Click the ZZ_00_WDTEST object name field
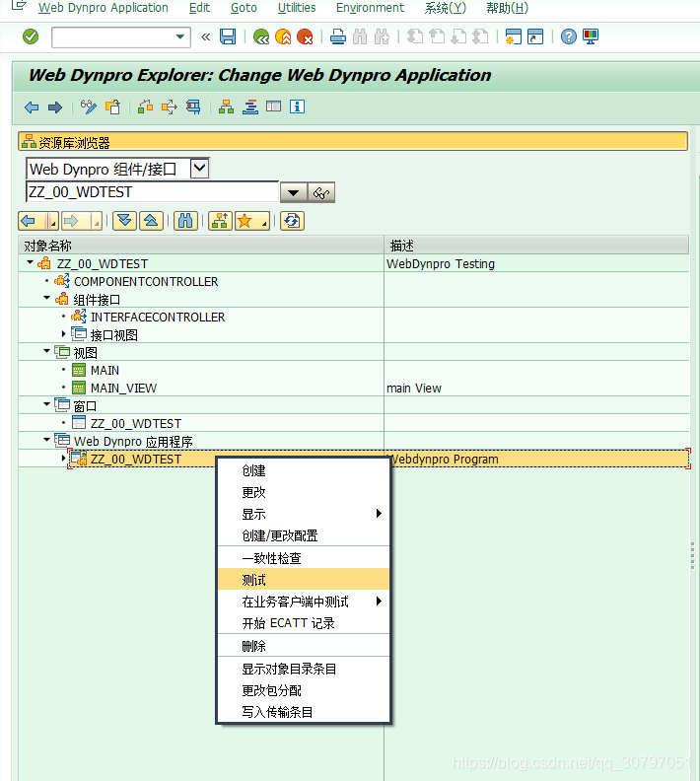The height and width of the screenshot is (781, 700). tap(152, 192)
